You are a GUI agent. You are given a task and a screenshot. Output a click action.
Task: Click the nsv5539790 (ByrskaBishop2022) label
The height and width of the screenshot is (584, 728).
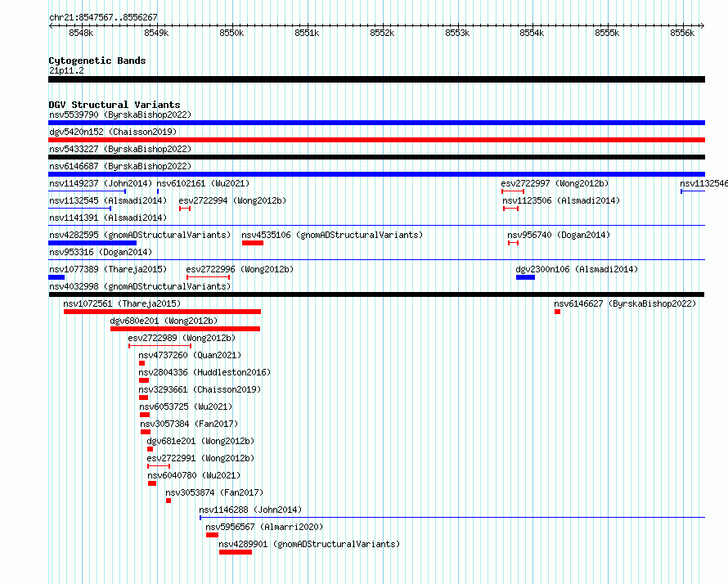[120, 115]
